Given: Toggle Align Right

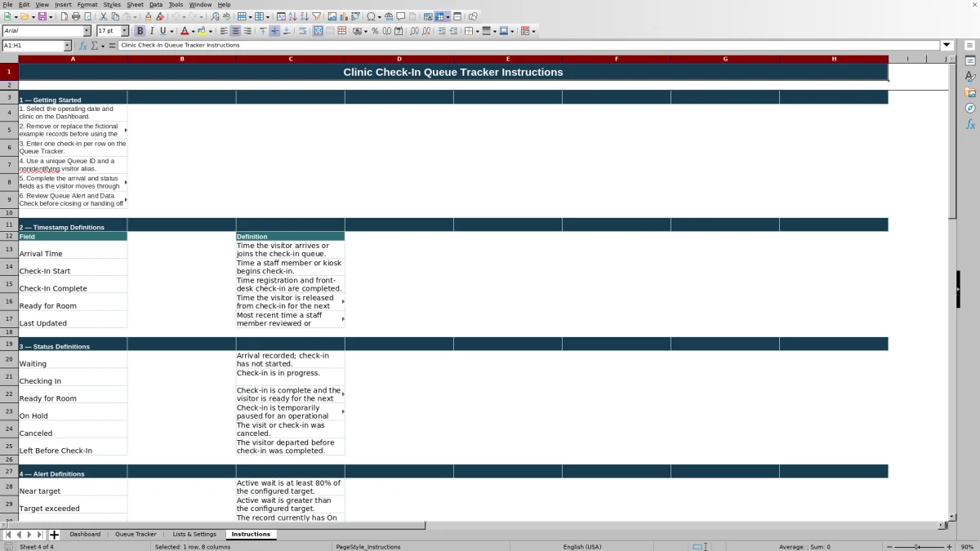Looking at the screenshot, I should (x=247, y=31).
